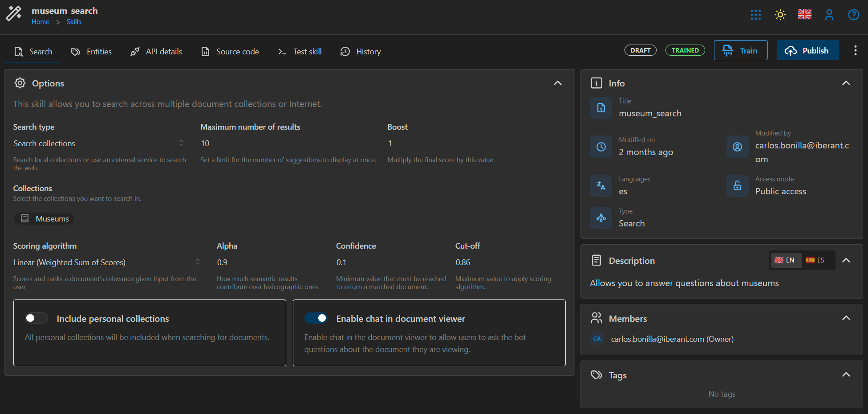Change language via UK flag icon
This screenshot has width=868, height=414.
(805, 15)
